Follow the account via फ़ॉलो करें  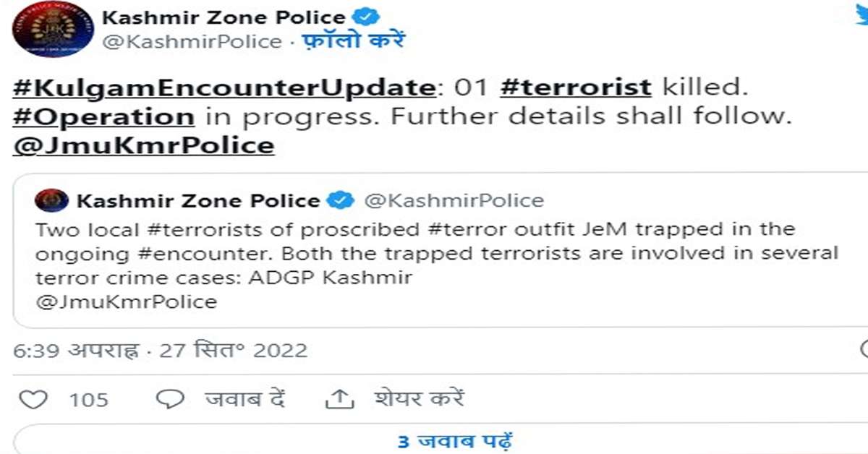coord(352,40)
